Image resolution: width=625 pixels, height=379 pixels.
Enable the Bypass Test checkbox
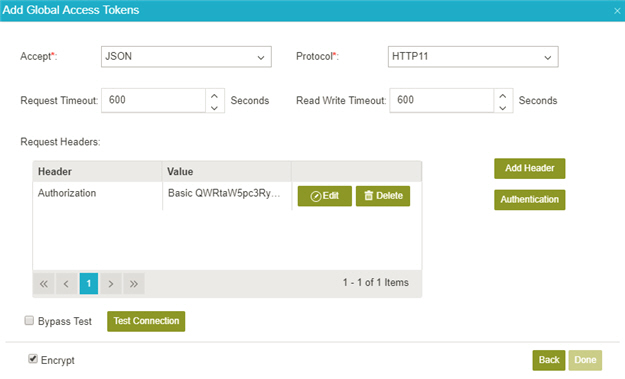tap(29, 320)
